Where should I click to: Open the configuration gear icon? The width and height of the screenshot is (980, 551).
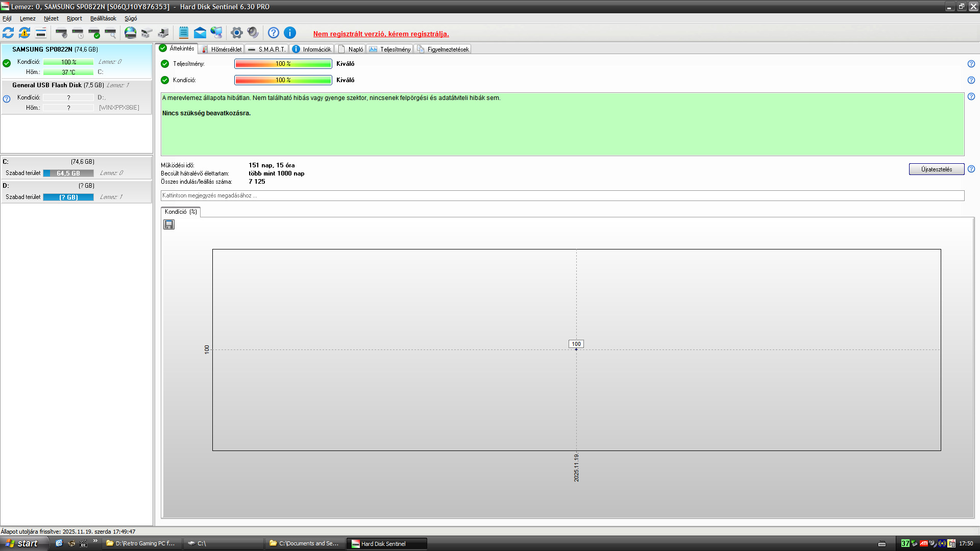coord(236,33)
